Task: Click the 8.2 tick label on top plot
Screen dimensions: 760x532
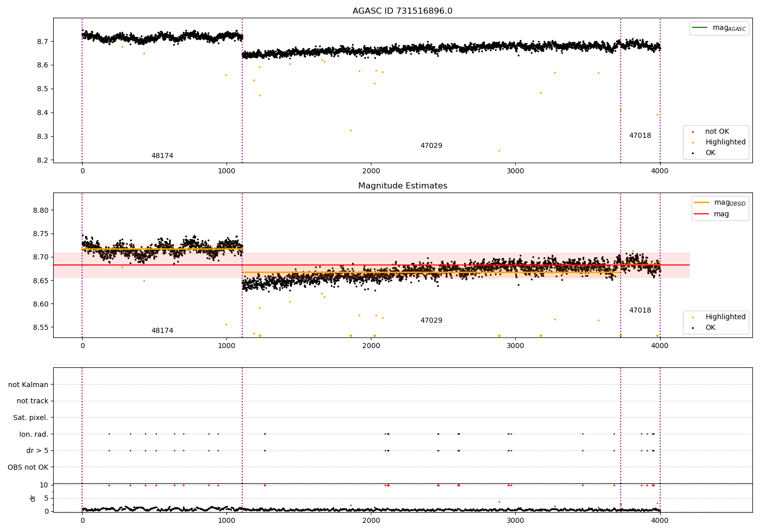Action: 42,161
